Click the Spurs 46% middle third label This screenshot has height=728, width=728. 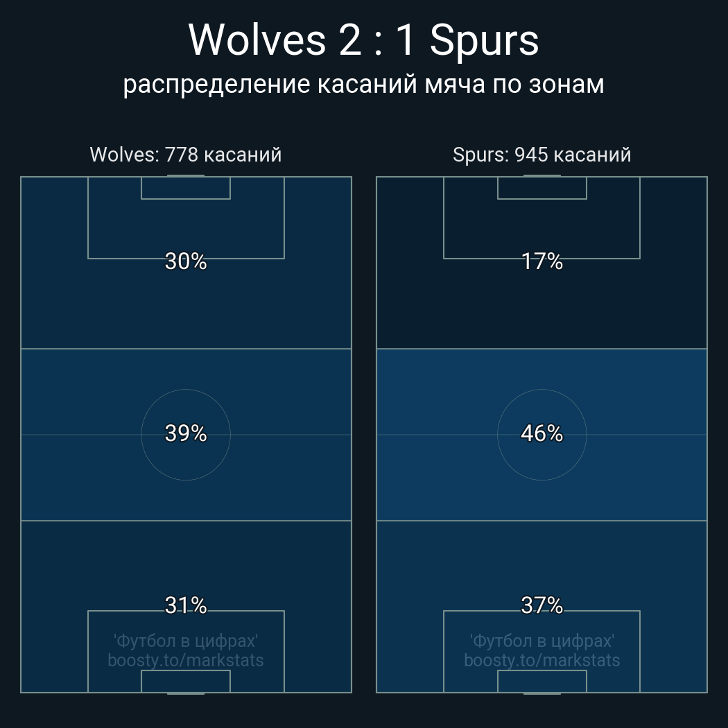pos(541,433)
